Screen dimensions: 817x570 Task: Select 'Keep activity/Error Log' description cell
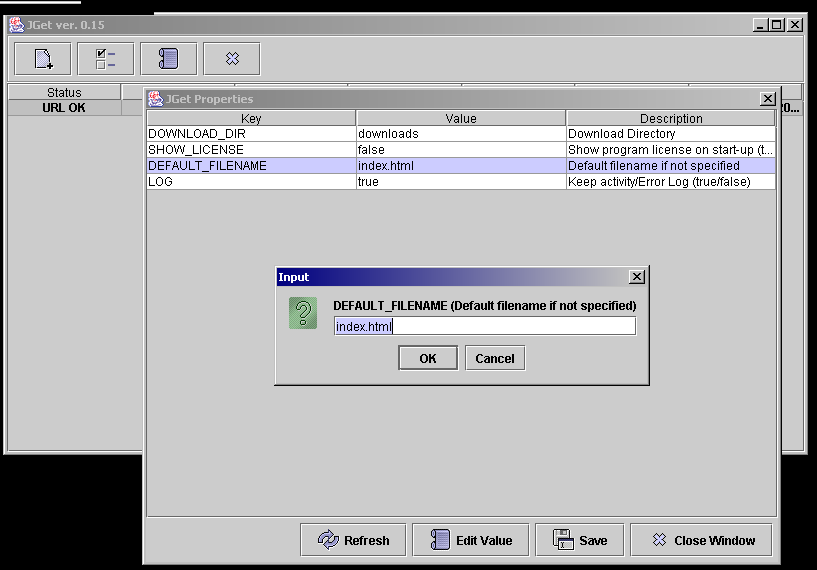671,182
